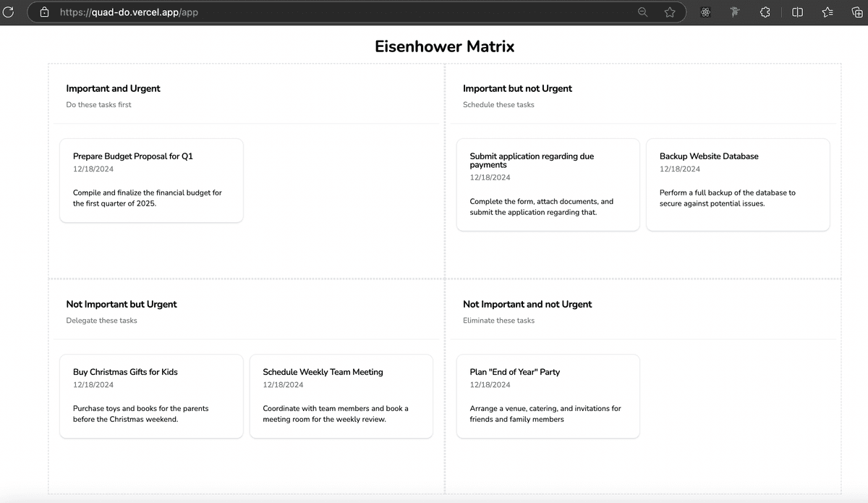Open the Collections icon in toolbar
Image resolution: width=868 pixels, height=503 pixels.
[857, 12]
